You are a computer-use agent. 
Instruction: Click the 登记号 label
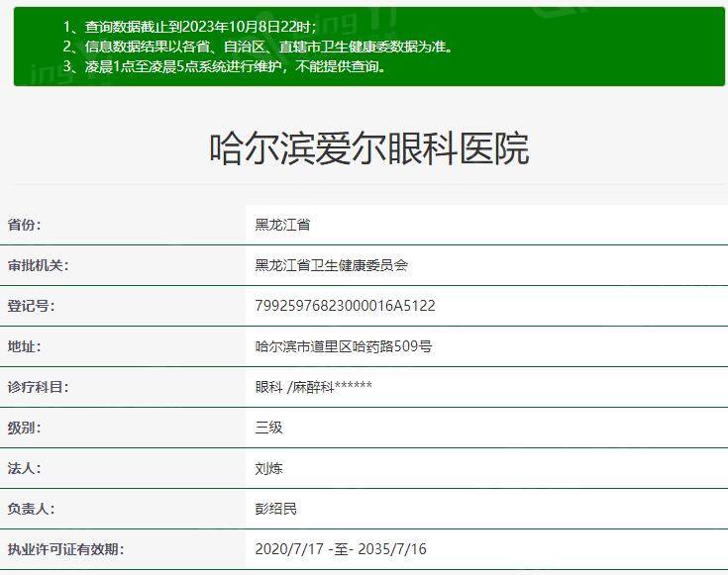tap(31, 306)
